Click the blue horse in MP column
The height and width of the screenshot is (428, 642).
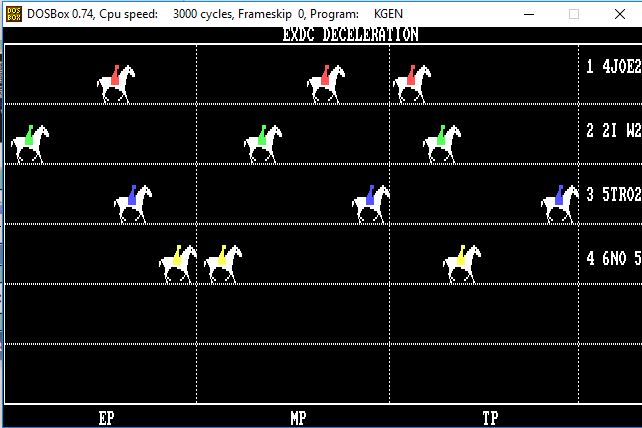point(371,204)
